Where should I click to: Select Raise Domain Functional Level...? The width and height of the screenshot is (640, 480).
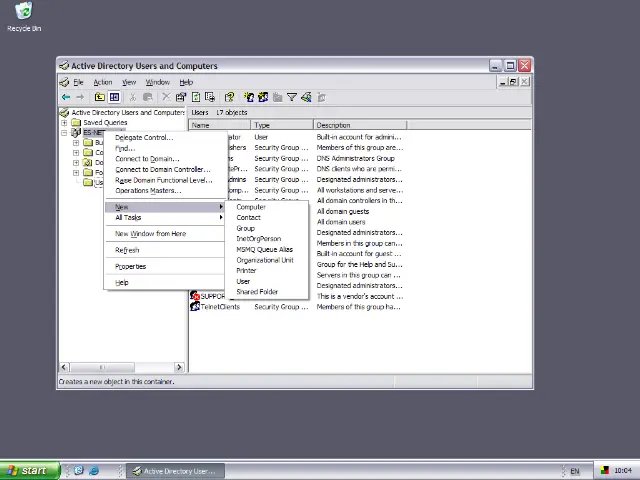165,180
